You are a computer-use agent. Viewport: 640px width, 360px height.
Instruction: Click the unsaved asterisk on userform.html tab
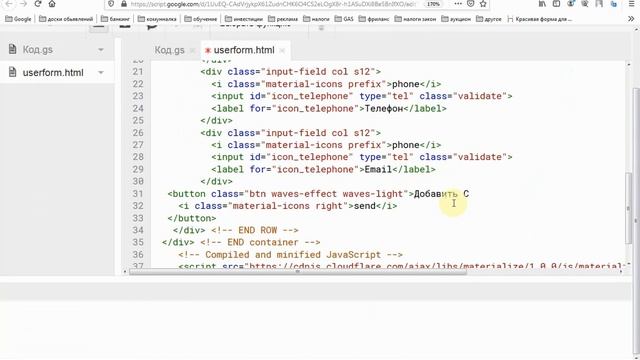[x=208, y=51]
